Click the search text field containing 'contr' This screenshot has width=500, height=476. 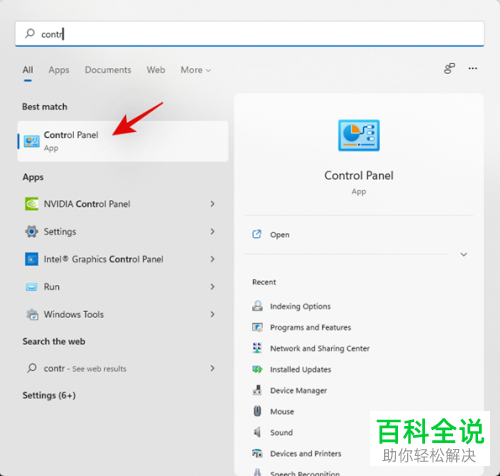pyautogui.click(x=249, y=34)
